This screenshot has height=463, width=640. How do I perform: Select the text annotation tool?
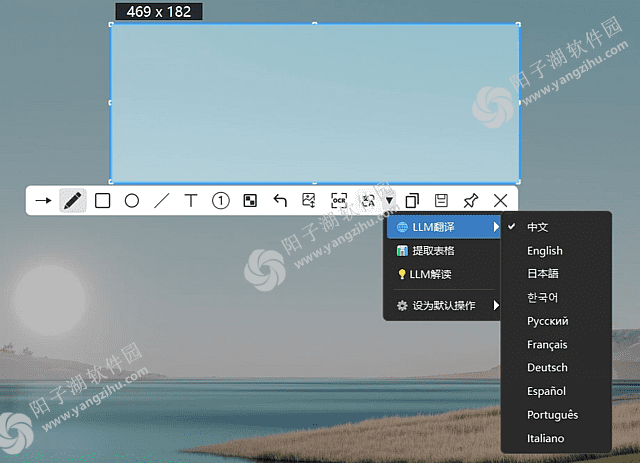191,200
